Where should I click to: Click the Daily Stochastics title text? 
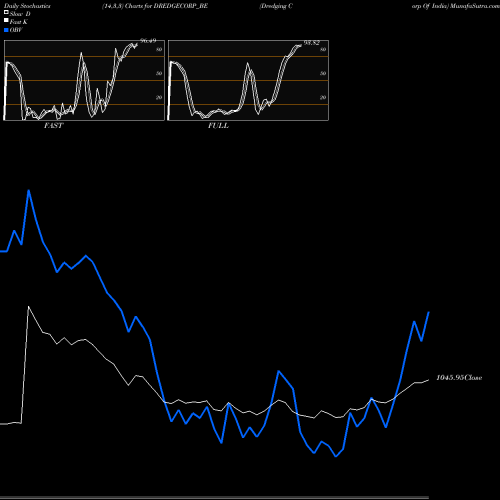pos(27,6)
